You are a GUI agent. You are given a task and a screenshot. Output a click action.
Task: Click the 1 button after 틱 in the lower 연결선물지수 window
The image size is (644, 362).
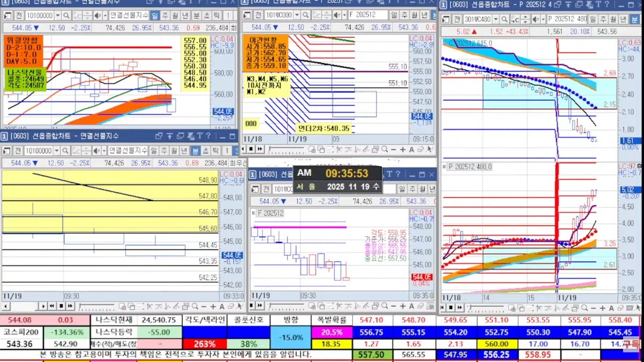click(227, 151)
